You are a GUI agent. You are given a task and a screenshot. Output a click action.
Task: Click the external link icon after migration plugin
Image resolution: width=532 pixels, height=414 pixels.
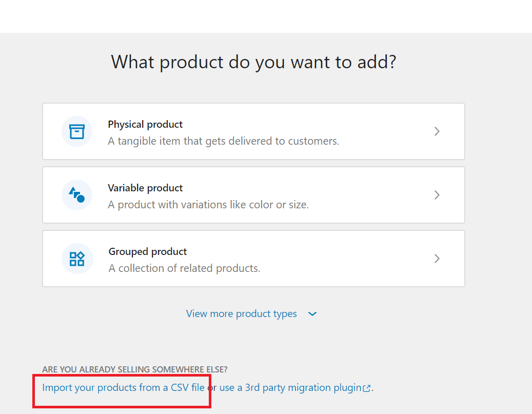pos(366,388)
